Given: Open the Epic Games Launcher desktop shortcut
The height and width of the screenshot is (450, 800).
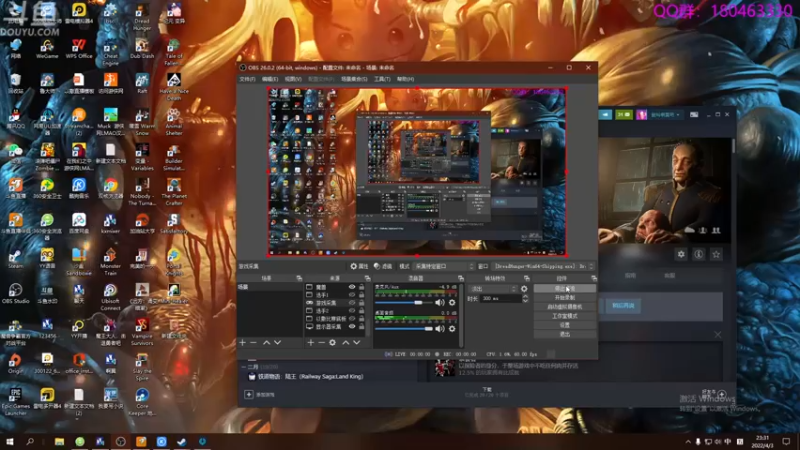Looking at the screenshot, I should [x=15, y=402].
